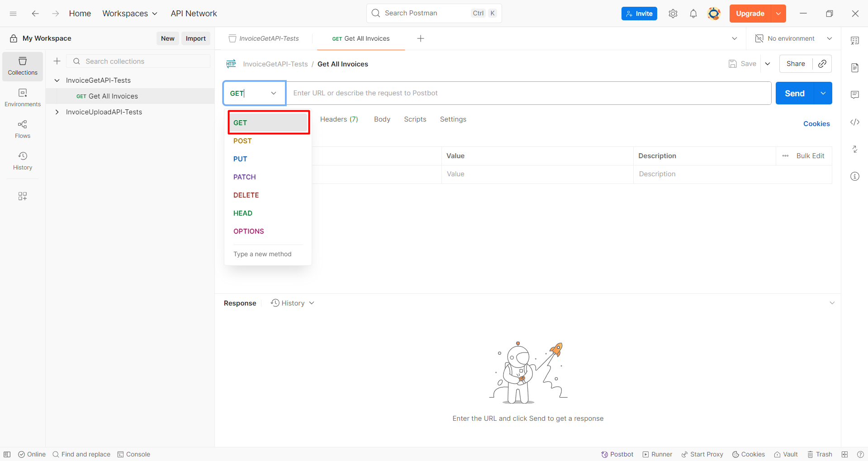Open the History panel in the sidebar
Screen dimensions: 868x461
[x=22, y=160]
